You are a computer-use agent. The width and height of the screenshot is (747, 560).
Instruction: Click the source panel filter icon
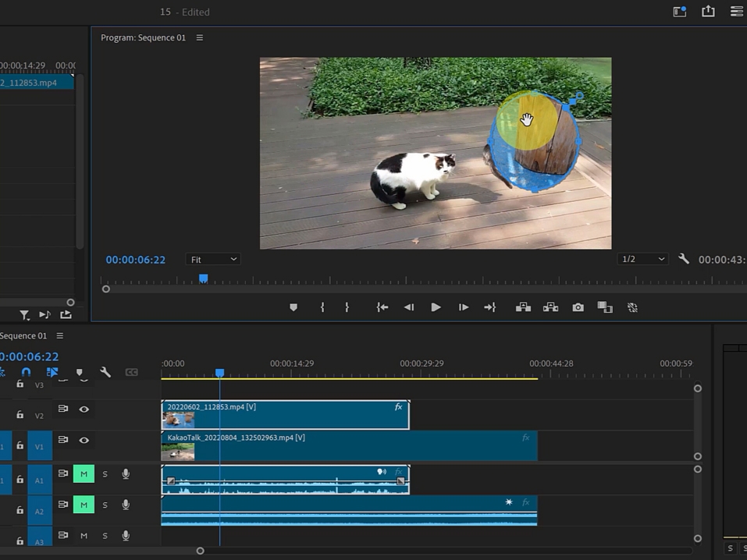[x=24, y=315]
